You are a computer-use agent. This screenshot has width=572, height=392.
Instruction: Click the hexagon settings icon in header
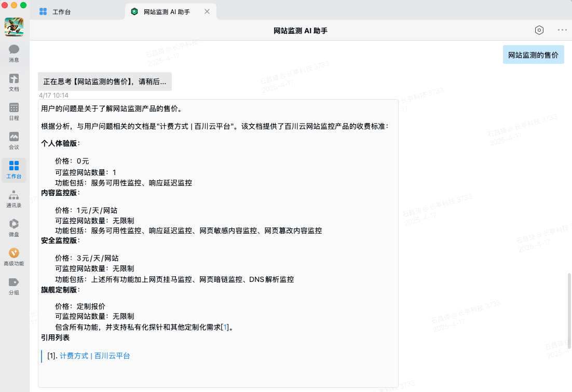pos(539,30)
